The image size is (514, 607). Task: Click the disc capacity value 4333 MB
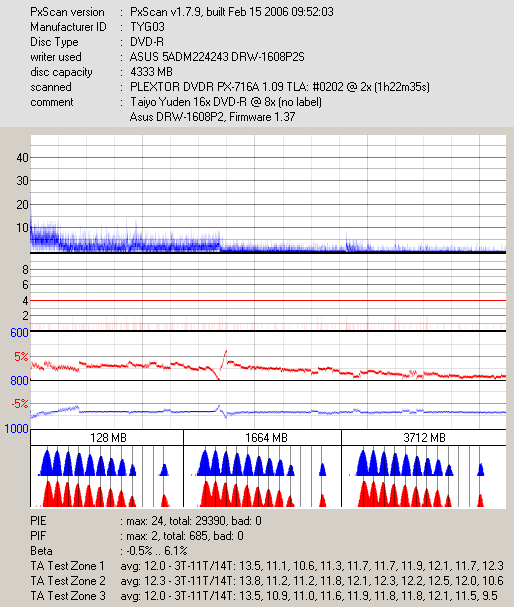click(151, 72)
